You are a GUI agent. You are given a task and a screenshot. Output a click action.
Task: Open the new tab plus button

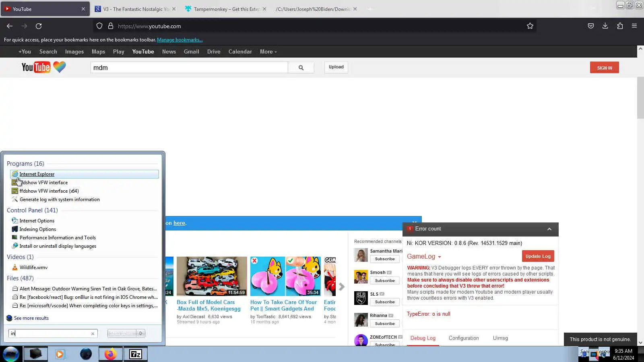click(x=370, y=9)
